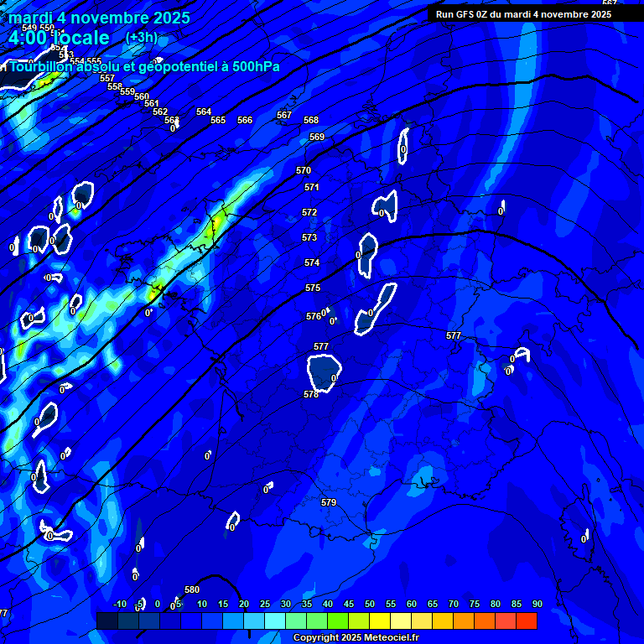The width and height of the screenshot is (644, 644).
Task: Click the red swatch at the legend's right end
Action: pos(527,621)
